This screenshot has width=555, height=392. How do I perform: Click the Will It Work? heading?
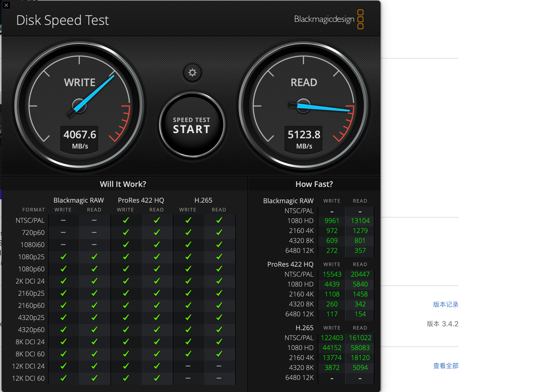tap(123, 184)
